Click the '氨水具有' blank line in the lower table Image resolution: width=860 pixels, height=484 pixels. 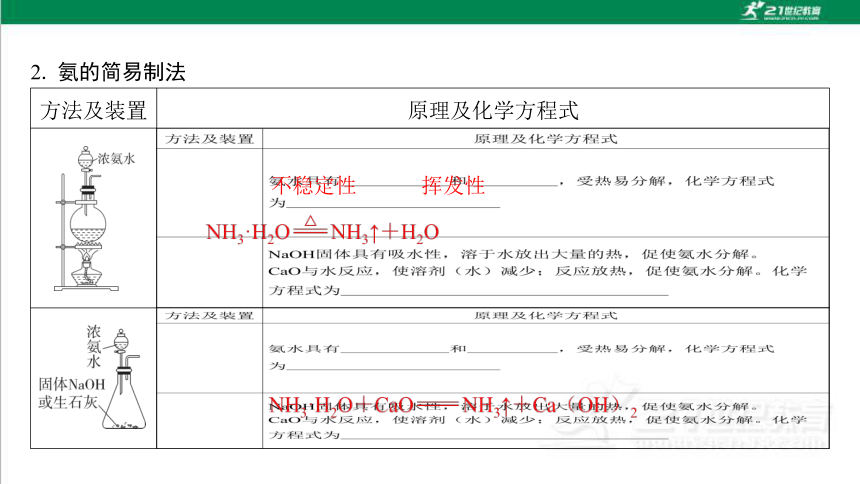click(x=394, y=349)
